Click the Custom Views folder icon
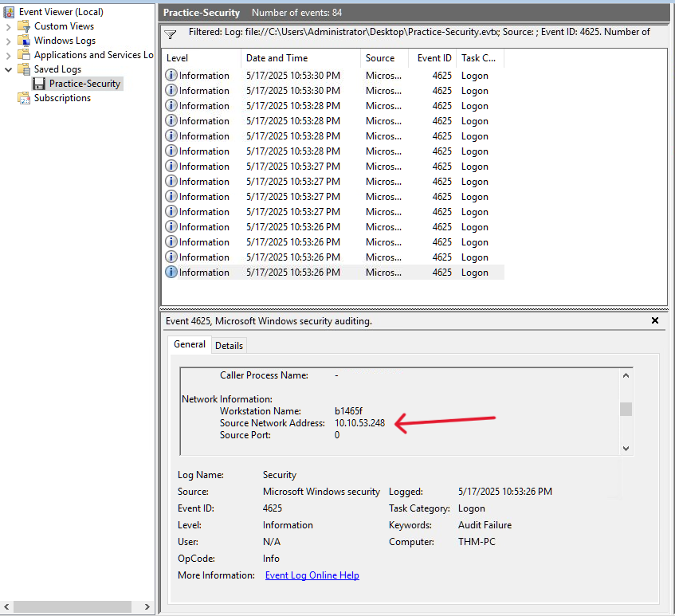Screen dimensions: 675x616 [x=24, y=26]
